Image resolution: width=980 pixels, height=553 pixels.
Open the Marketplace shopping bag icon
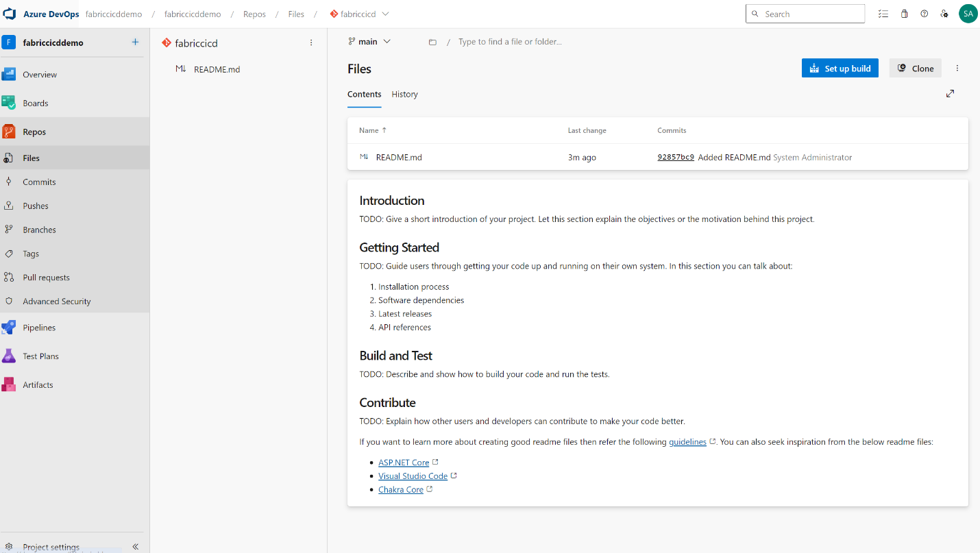pos(904,14)
